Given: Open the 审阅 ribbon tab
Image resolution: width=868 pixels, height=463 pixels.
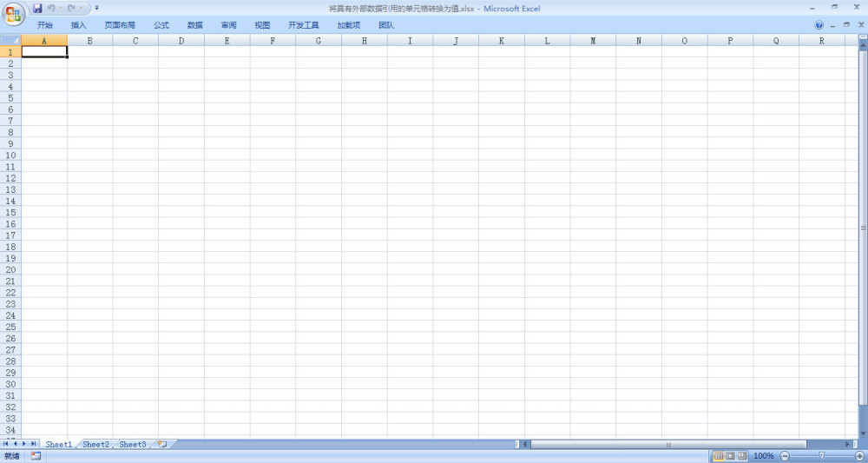Looking at the screenshot, I should 228,25.
